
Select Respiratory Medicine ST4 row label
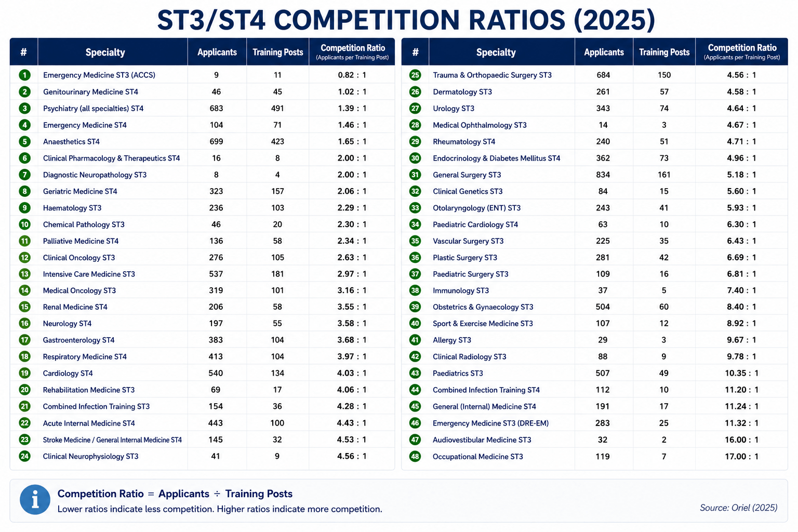[85, 357]
